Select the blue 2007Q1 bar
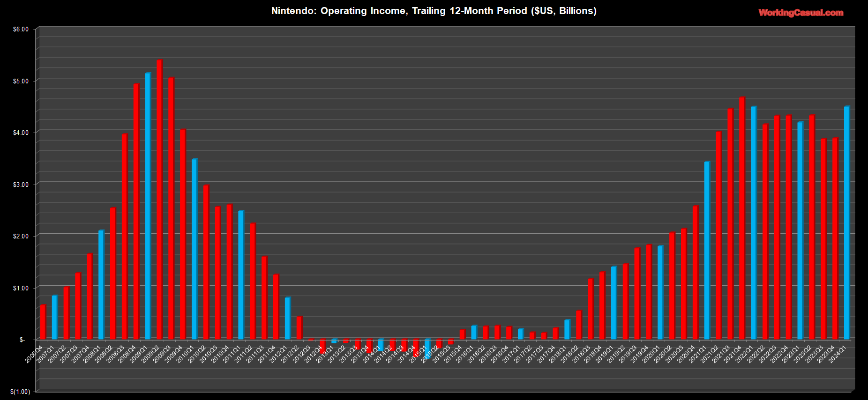868x400 pixels. click(55, 317)
